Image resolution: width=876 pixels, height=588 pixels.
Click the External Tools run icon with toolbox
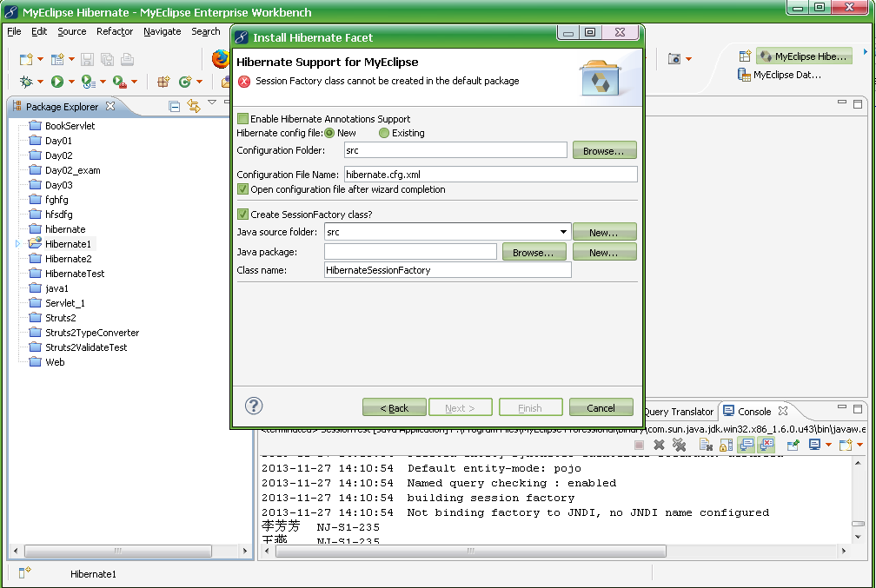point(120,82)
